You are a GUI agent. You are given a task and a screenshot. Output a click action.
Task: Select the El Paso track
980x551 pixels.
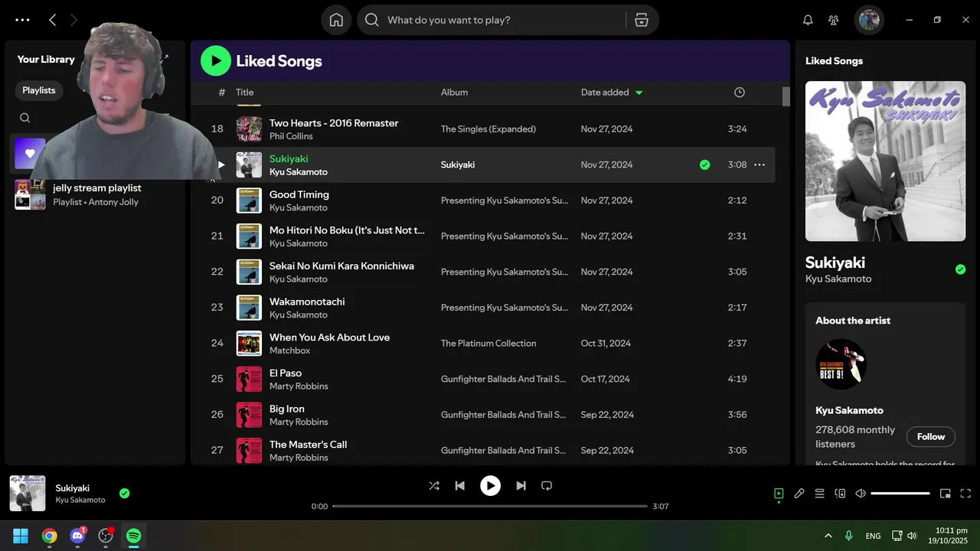pyautogui.click(x=286, y=373)
